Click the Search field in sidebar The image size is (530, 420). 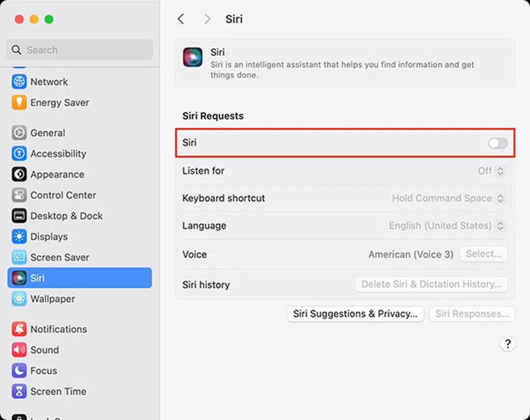pos(80,50)
